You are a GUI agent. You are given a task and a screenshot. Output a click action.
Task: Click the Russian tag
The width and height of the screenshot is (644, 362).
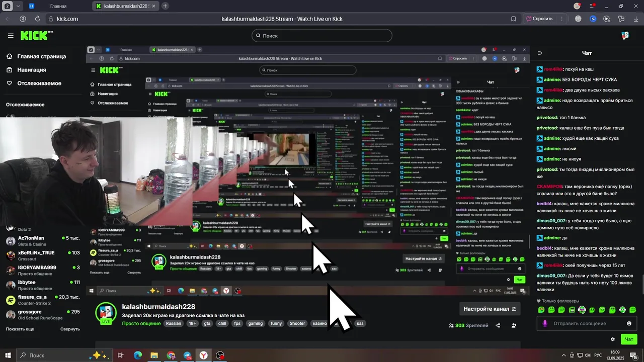click(x=174, y=323)
